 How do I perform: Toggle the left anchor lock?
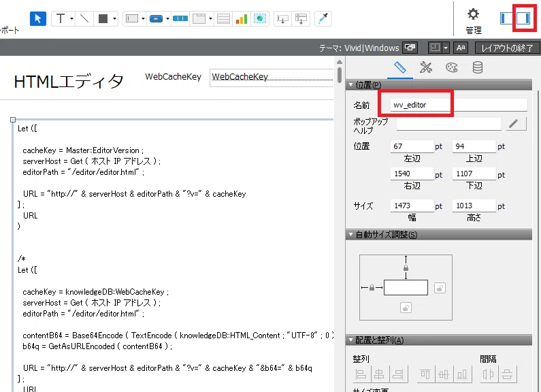pyautogui.click(x=372, y=287)
